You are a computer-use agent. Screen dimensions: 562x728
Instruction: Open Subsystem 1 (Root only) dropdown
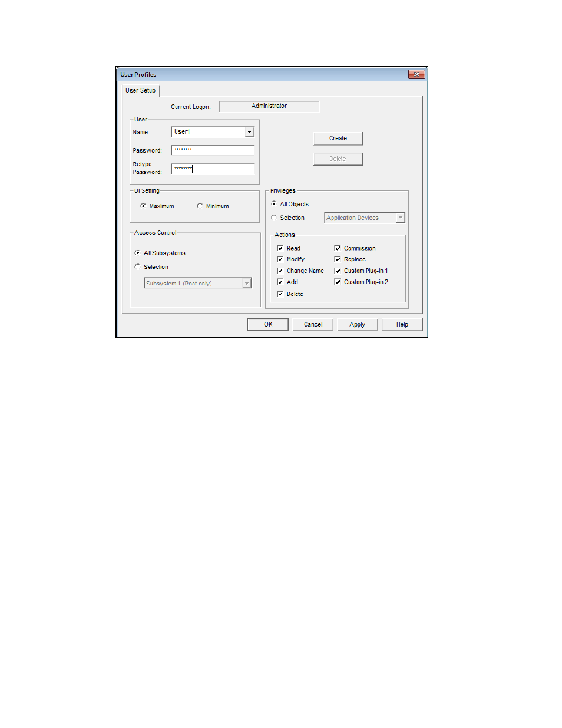tap(198, 284)
